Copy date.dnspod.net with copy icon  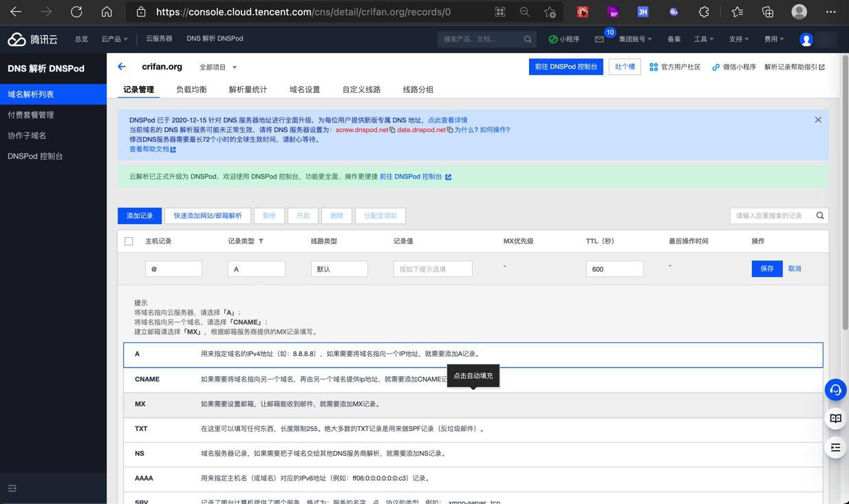(x=450, y=130)
